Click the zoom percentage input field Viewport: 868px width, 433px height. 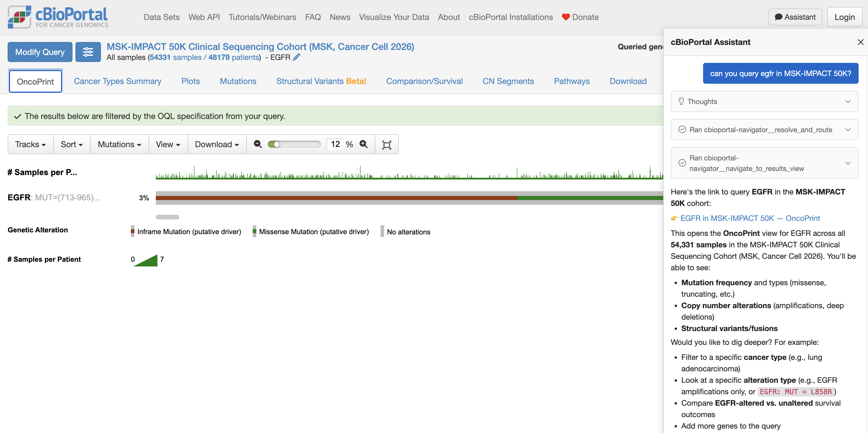pyautogui.click(x=335, y=144)
